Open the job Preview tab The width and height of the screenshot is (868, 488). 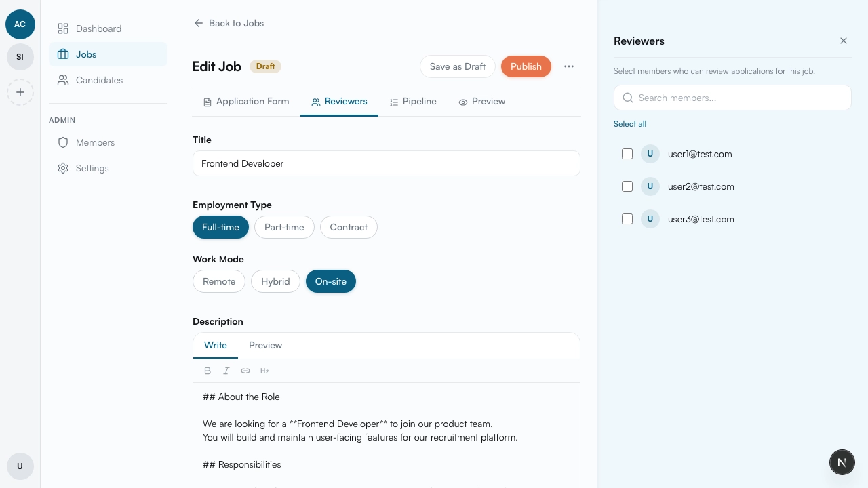482,102
